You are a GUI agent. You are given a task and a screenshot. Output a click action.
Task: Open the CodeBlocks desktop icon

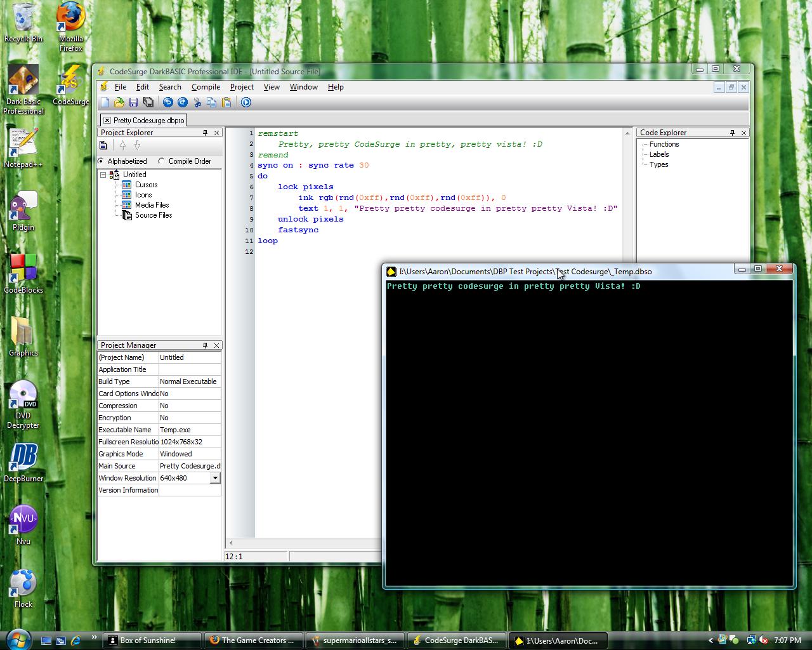[x=23, y=274]
